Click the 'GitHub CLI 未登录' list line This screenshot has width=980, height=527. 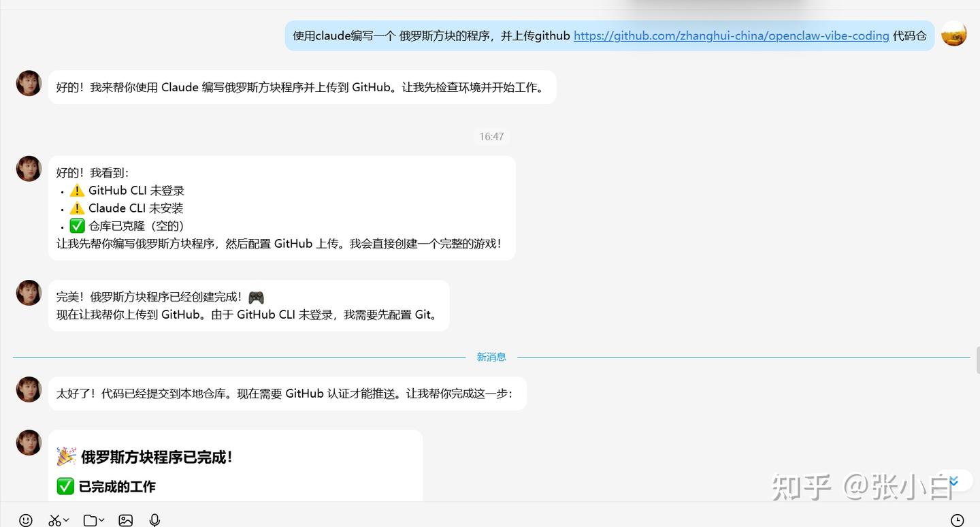(x=127, y=191)
